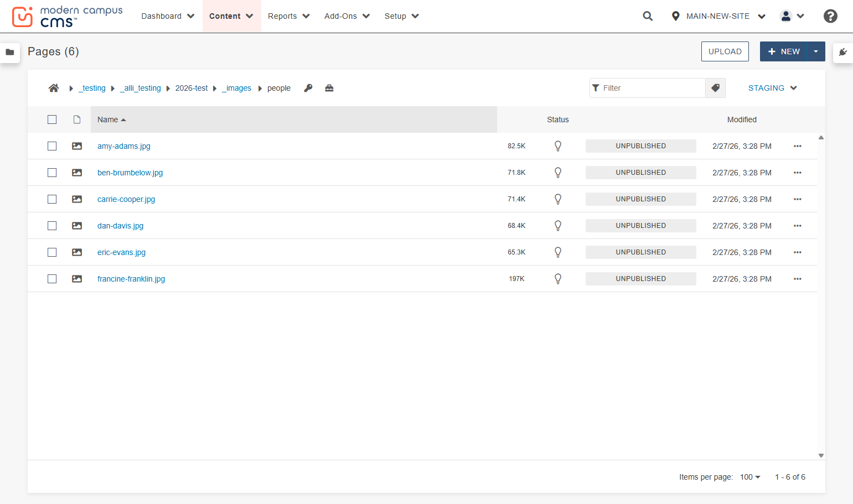Check the box for carrie-cooper.jpg

tap(52, 199)
